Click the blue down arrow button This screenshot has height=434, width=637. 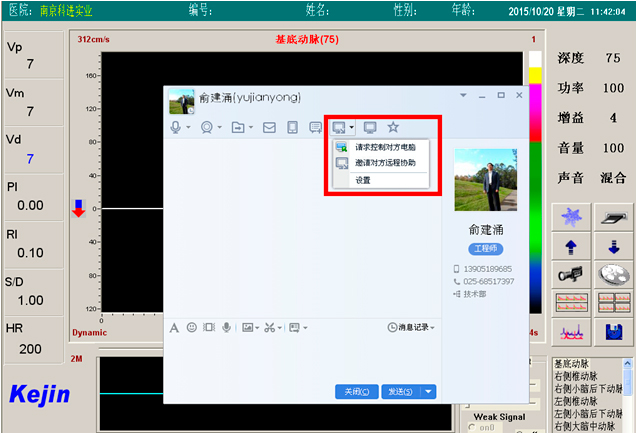point(614,246)
